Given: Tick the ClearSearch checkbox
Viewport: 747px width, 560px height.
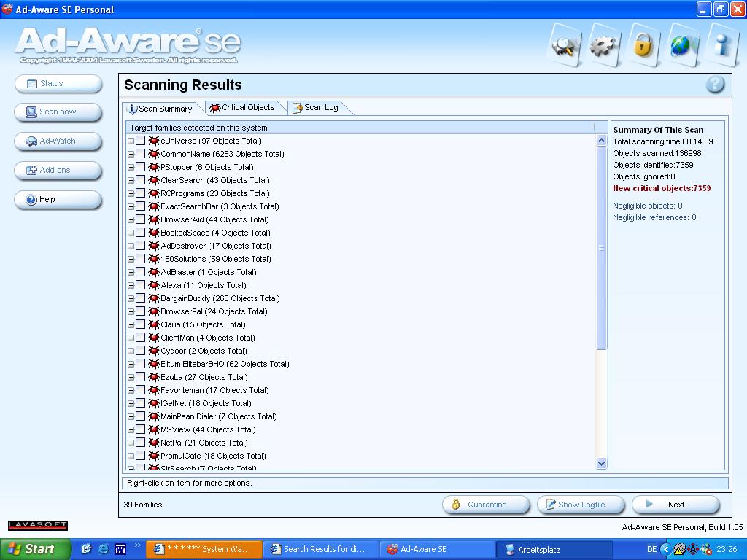Looking at the screenshot, I should [140, 180].
